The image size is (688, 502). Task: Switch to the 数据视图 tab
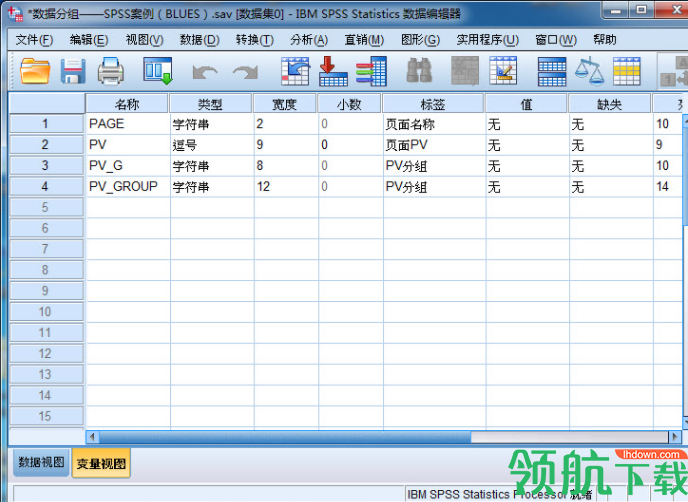(x=41, y=462)
